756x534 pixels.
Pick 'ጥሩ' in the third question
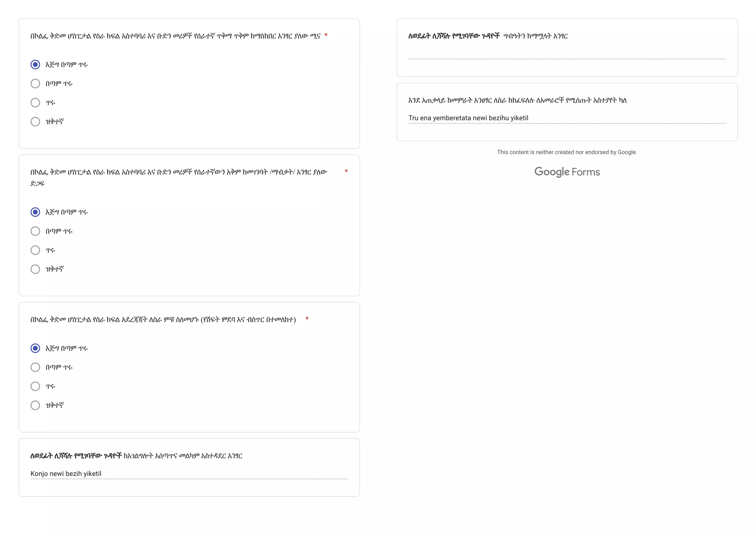(35, 386)
